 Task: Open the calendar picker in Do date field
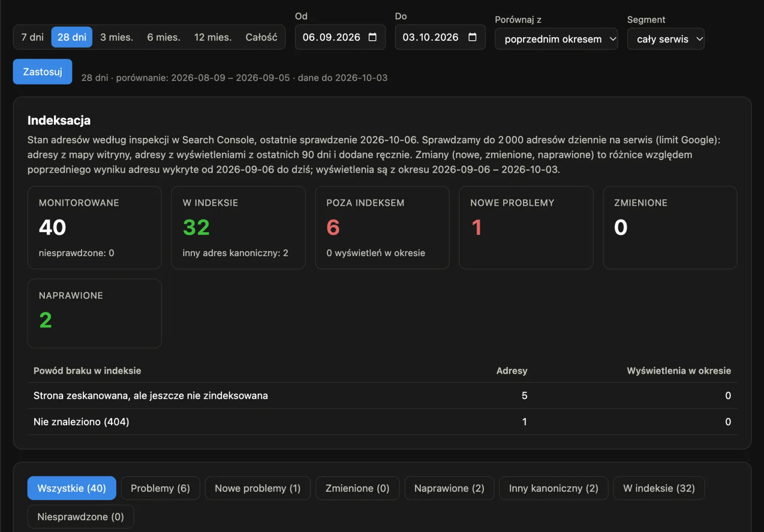click(472, 37)
